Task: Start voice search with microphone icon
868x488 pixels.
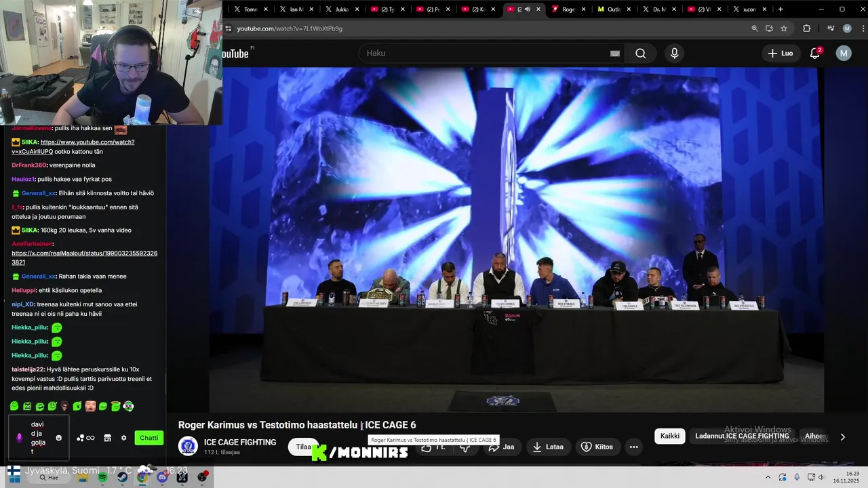Action: (674, 54)
